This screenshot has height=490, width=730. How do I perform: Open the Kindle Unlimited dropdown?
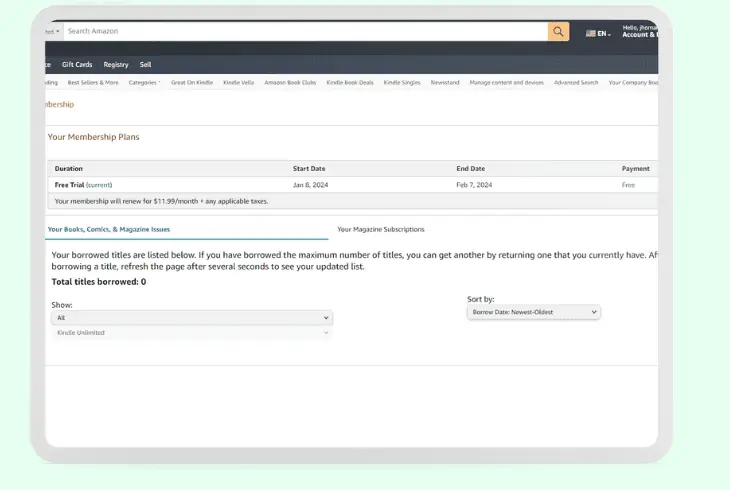(x=192, y=333)
